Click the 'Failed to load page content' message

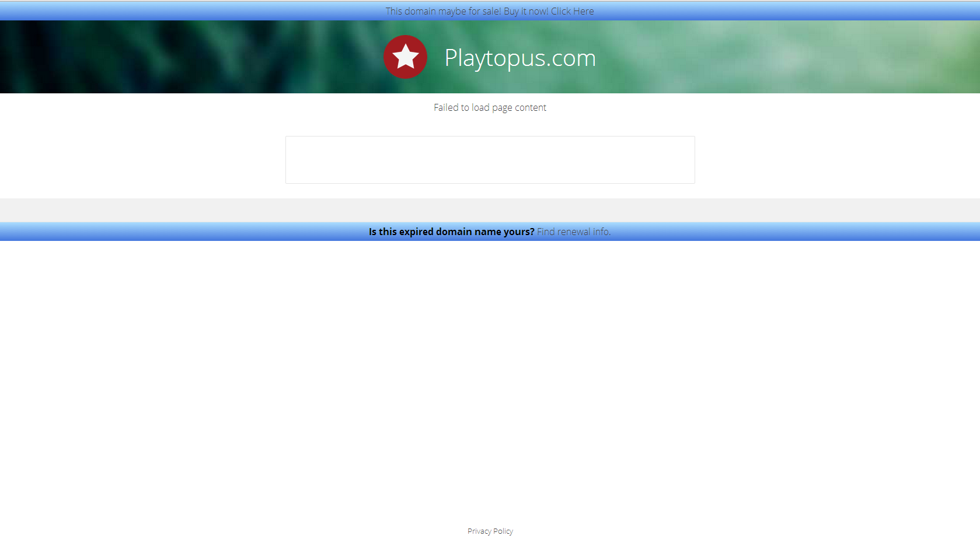(x=490, y=107)
